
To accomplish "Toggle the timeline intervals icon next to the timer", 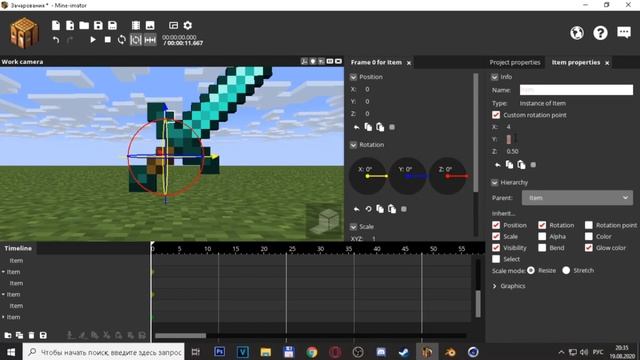I will pyautogui.click(x=150, y=40).
